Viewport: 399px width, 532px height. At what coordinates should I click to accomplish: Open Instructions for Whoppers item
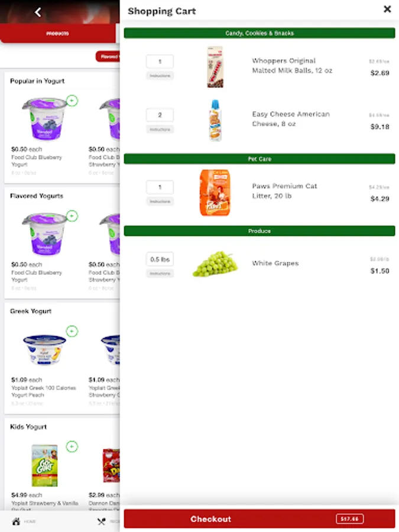(160, 76)
